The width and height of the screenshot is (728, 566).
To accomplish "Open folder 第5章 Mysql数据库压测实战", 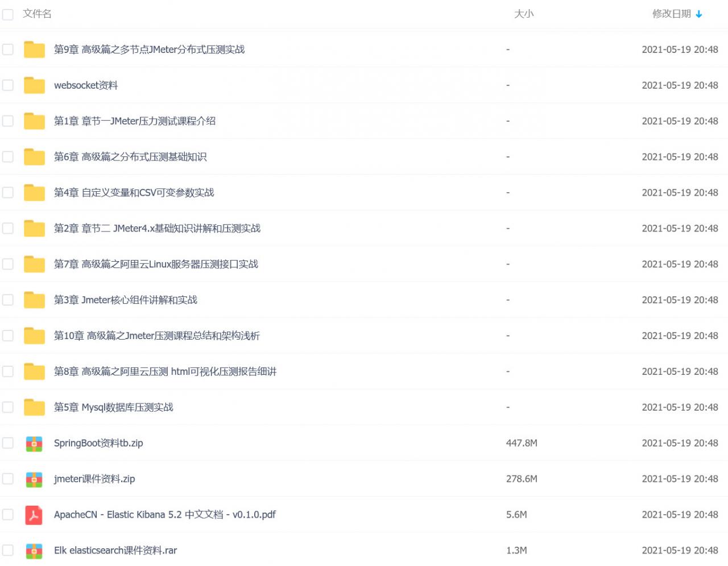I will tap(114, 408).
